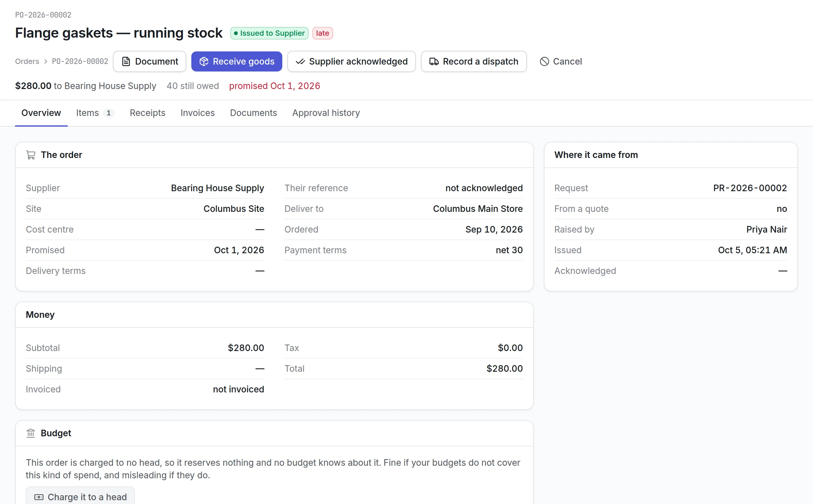Click the breadcrumb chevron after Orders

point(46,62)
